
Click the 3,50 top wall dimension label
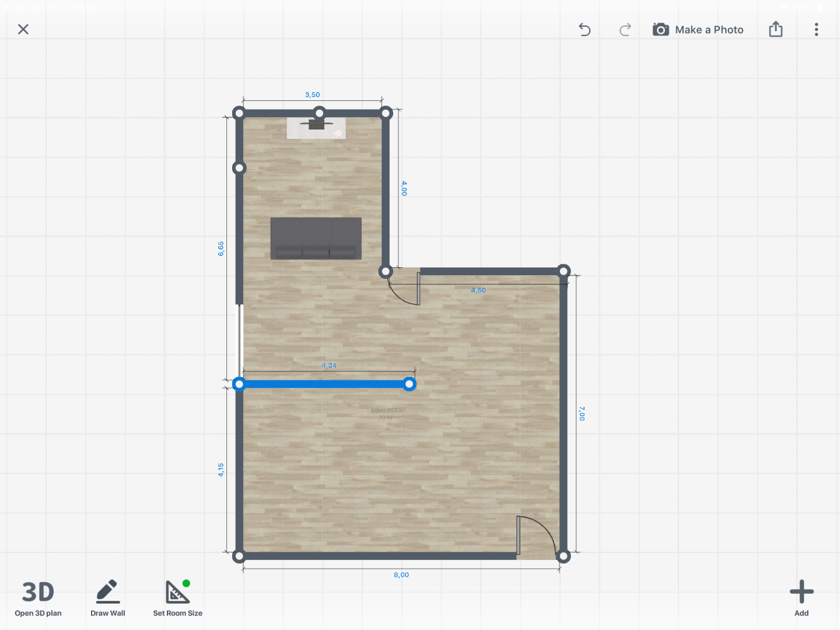point(312,94)
